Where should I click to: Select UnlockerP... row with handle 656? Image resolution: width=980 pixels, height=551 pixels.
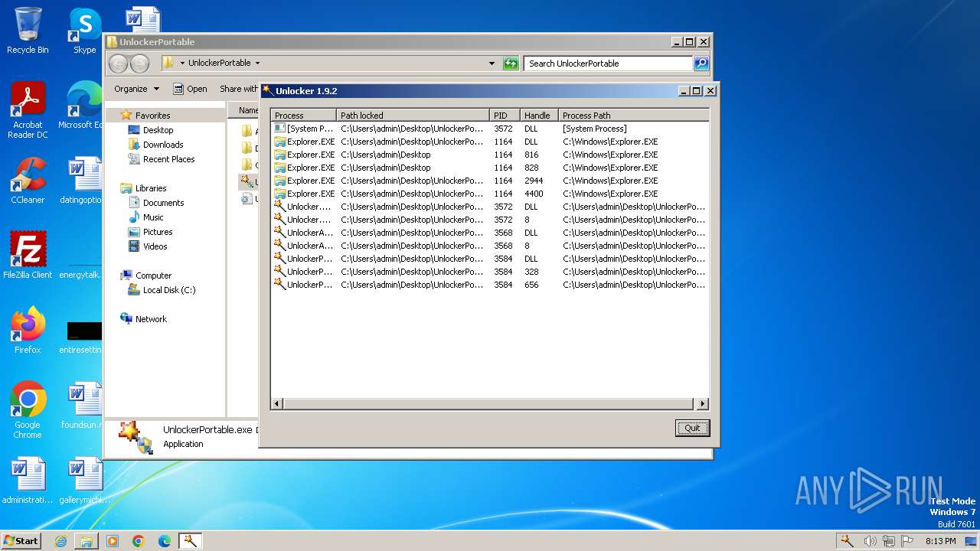coord(490,285)
